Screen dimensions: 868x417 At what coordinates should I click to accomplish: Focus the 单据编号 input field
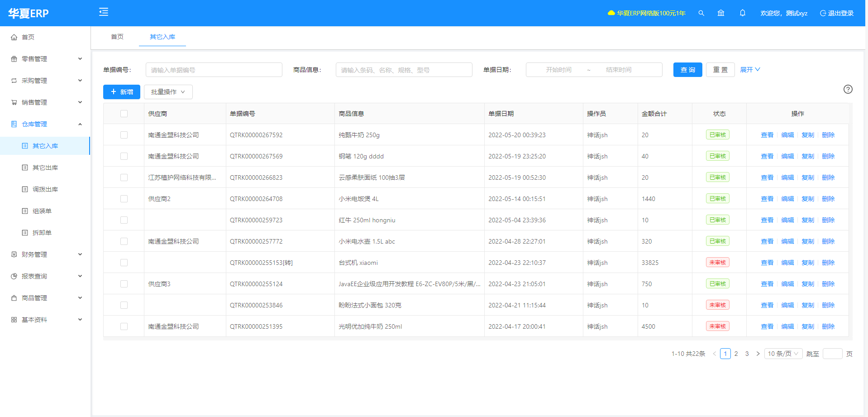point(214,70)
